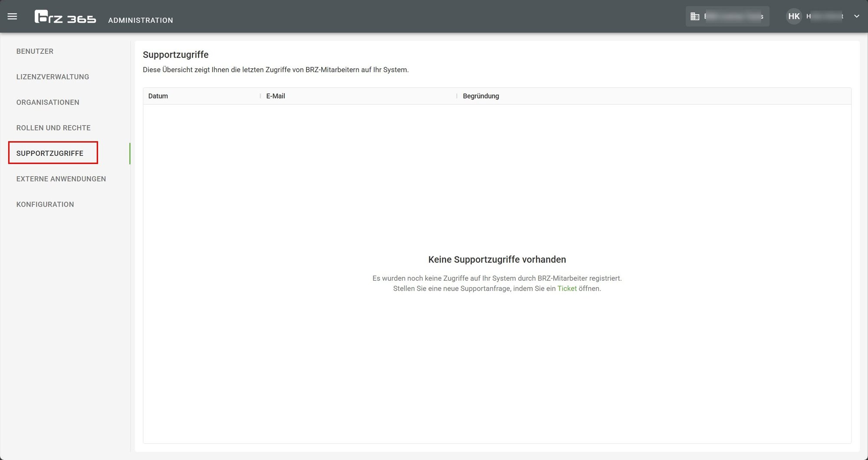This screenshot has width=868, height=460.
Task: Expand the user account dropdown chevron
Action: coord(857,16)
